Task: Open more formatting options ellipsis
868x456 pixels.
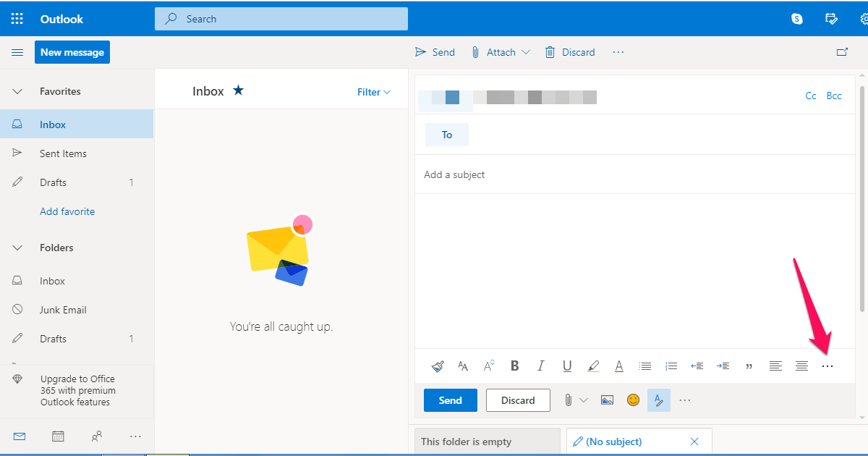Action: (x=827, y=367)
